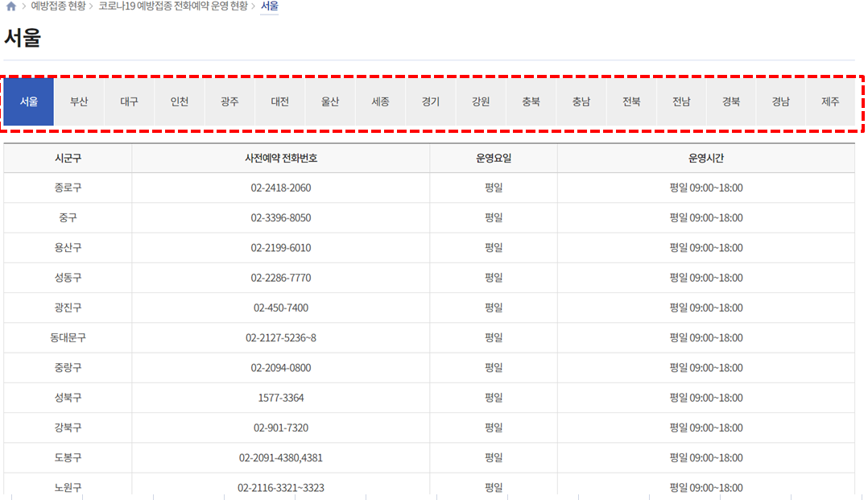Select the 성동구 district cell

pyautogui.click(x=68, y=278)
